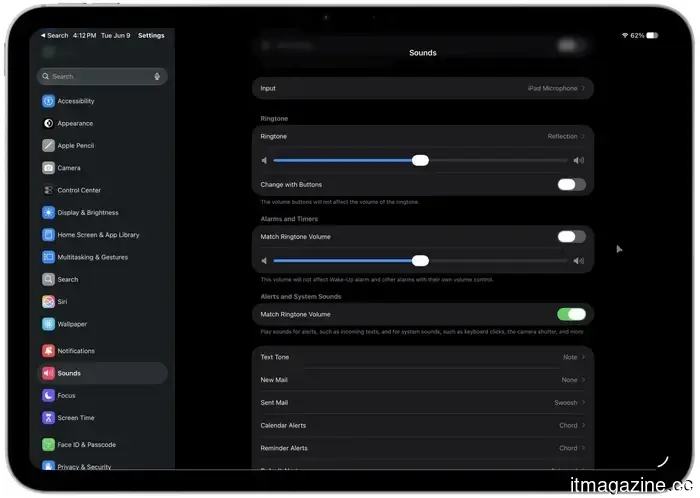
Task: Click the Search settings icon in sidebar list
Action: [x=48, y=279]
